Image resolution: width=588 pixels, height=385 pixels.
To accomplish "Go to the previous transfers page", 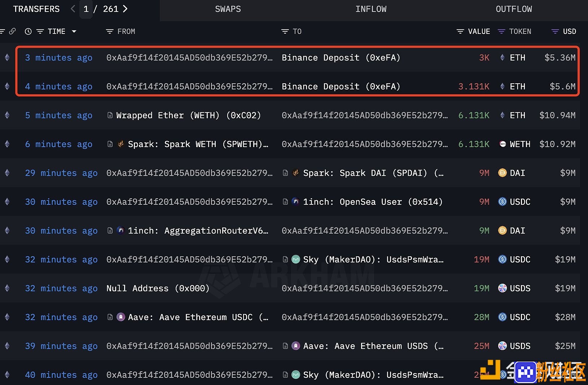I will click(x=73, y=9).
